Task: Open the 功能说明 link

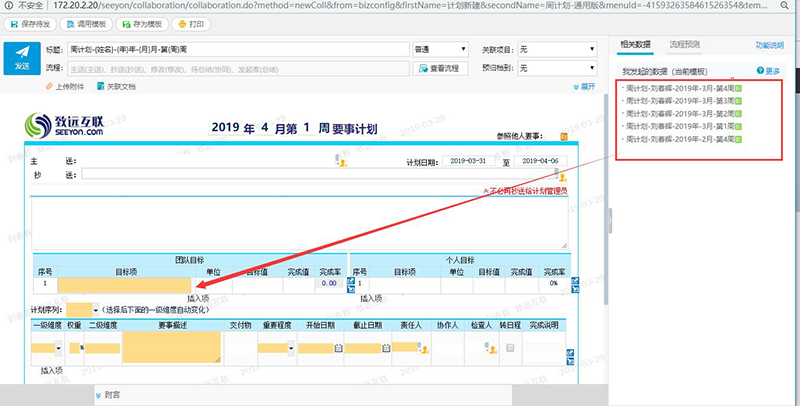Action: point(770,45)
